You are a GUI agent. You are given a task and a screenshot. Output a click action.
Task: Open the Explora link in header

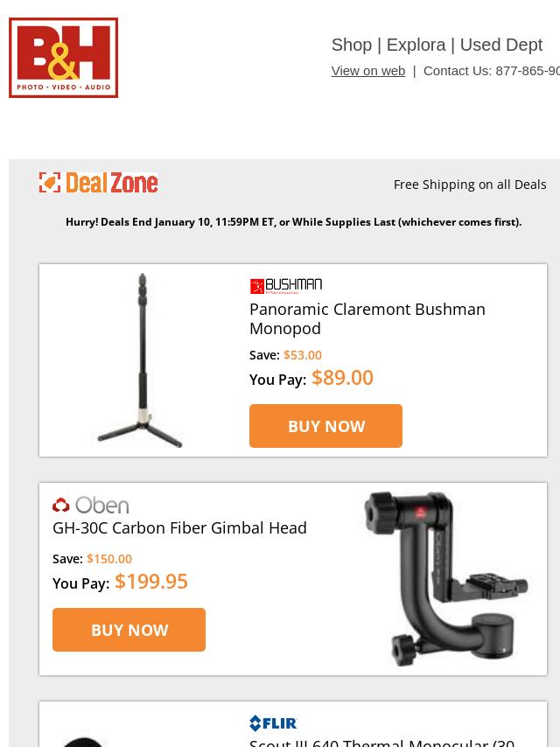coord(416,45)
